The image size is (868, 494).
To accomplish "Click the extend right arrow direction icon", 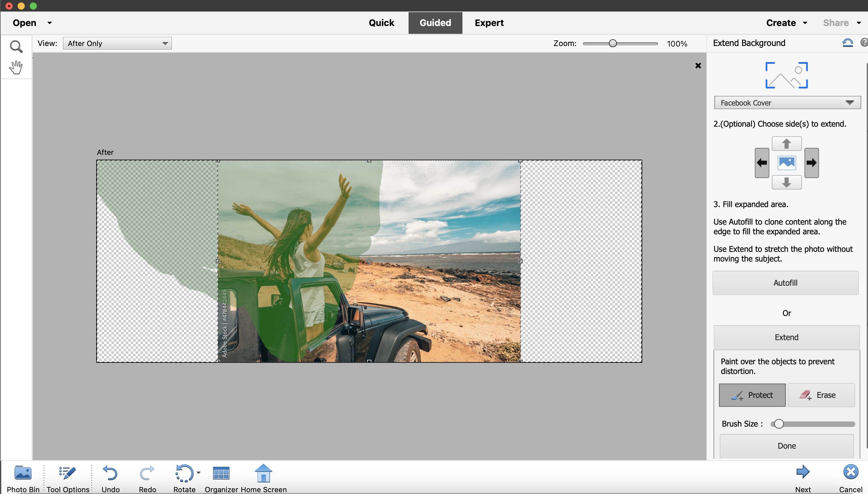I will (812, 162).
